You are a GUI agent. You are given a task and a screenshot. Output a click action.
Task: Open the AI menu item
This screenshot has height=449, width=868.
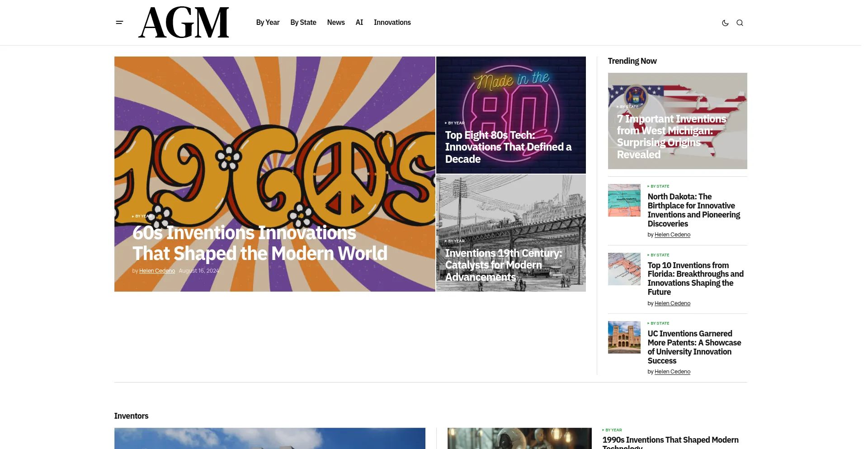tap(359, 23)
